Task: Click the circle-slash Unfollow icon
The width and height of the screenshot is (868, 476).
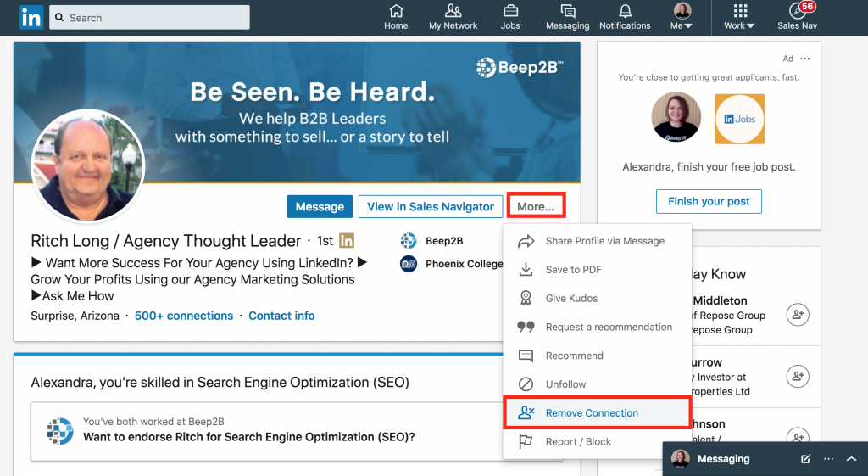Action: click(526, 384)
